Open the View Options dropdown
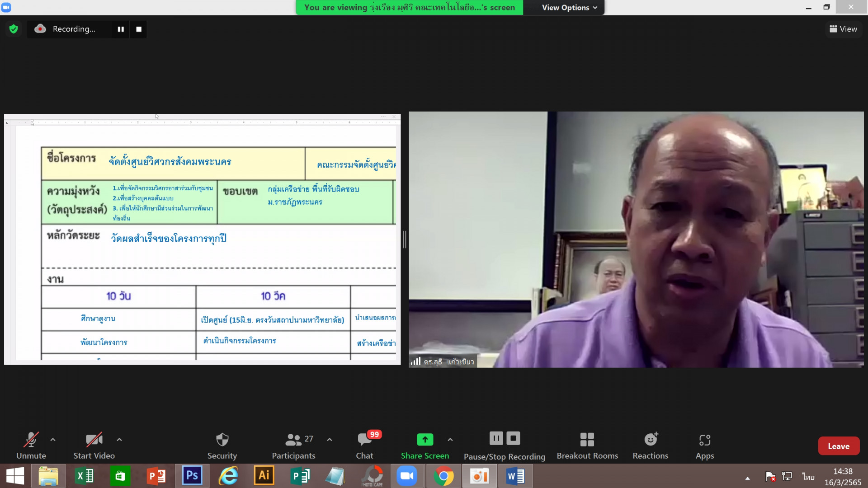Screen dimensions: 868x488 coord(569,7)
